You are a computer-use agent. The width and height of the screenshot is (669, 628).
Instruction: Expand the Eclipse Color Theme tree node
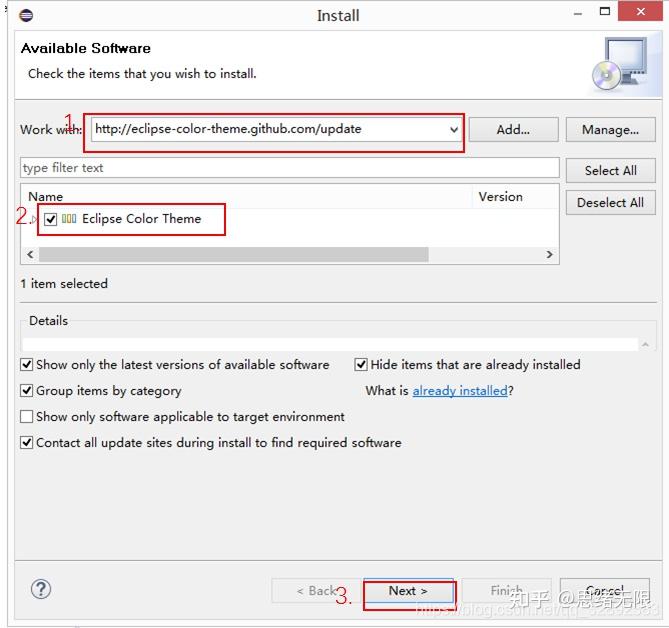tap(34, 220)
